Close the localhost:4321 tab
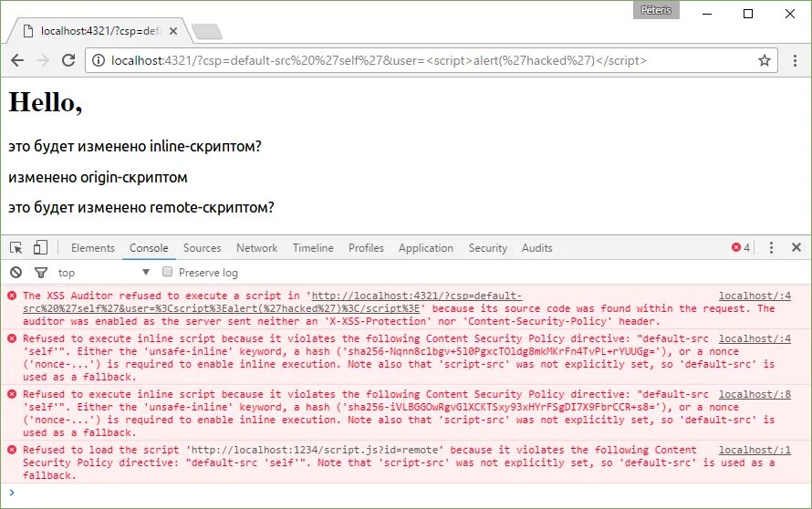Viewport: 812px width, 509px height. pos(173,31)
